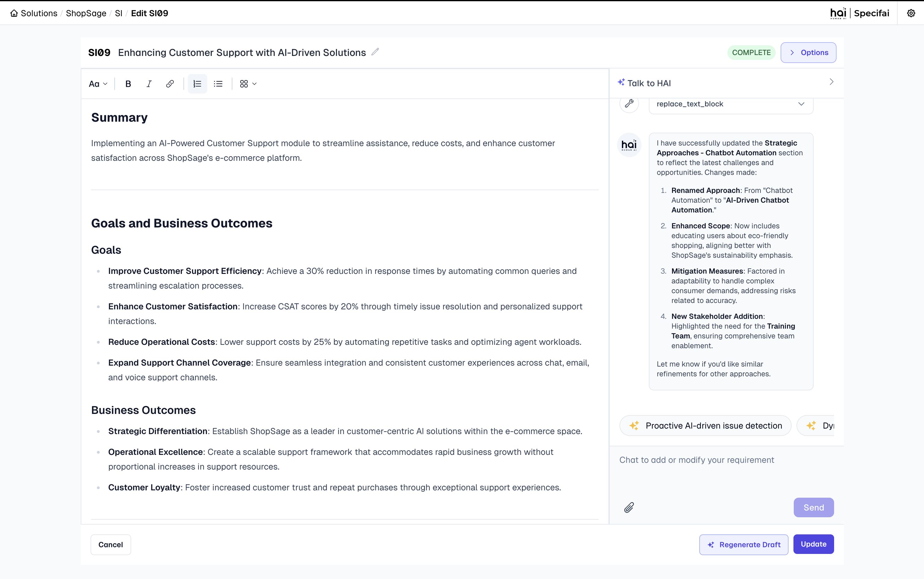Click 'Customer Loyalty' bullet text
This screenshot has height=579, width=924.
(144, 488)
